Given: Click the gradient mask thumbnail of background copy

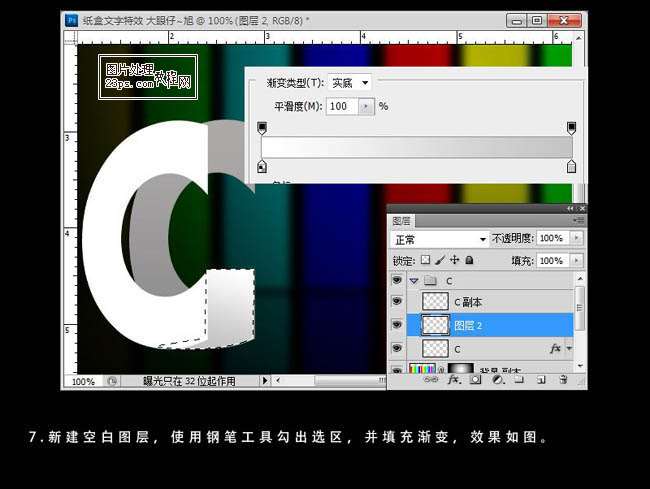Looking at the screenshot, I should 461,368.
